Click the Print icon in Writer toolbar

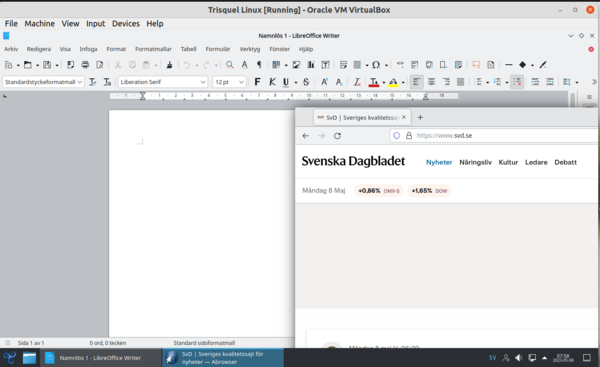(x=85, y=65)
